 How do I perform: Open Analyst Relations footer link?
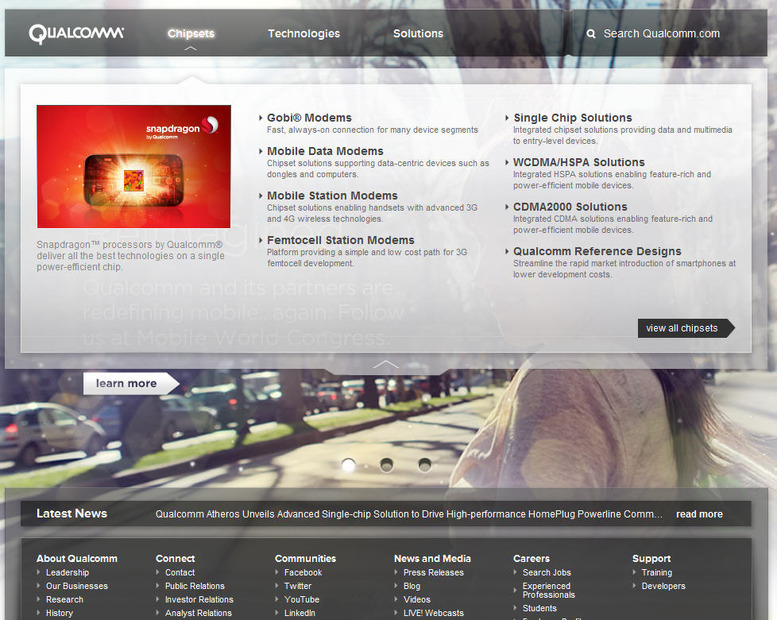click(x=198, y=613)
